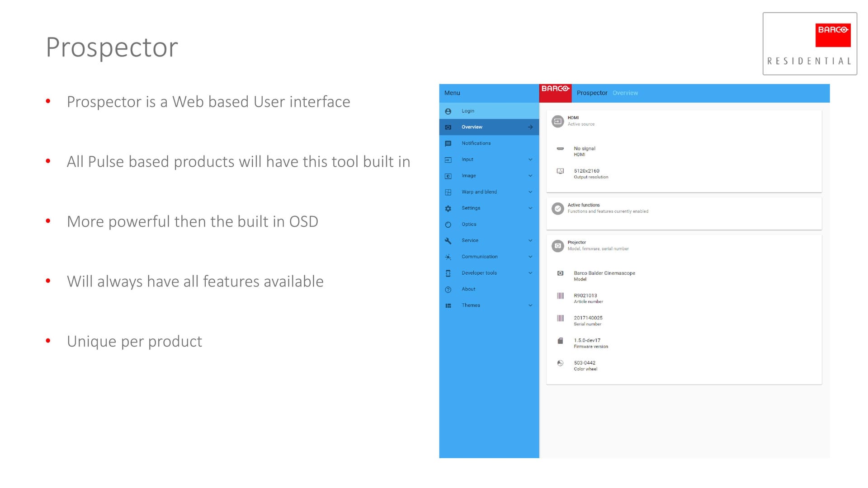
Task: Expand the Input submenu chevron
Action: tap(530, 160)
